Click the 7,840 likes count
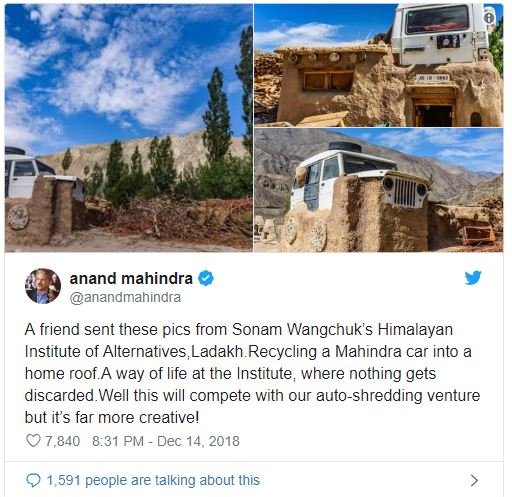Viewport: 512px width, 497px height. tap(62, 441)
